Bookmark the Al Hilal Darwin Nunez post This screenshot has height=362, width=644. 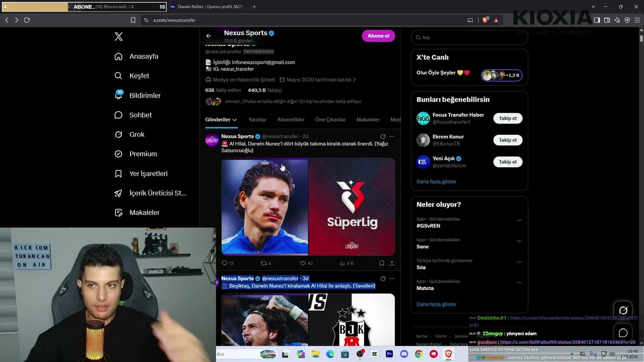(382, 263)
